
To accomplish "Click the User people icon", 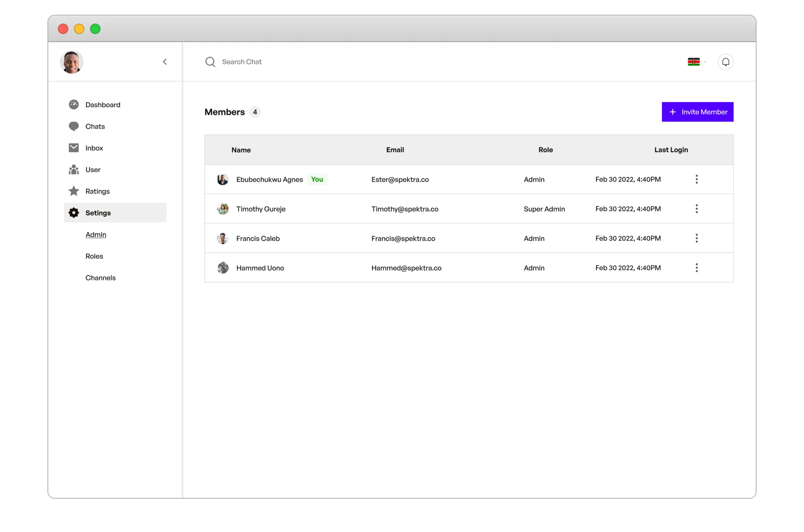I will (73, 170).
